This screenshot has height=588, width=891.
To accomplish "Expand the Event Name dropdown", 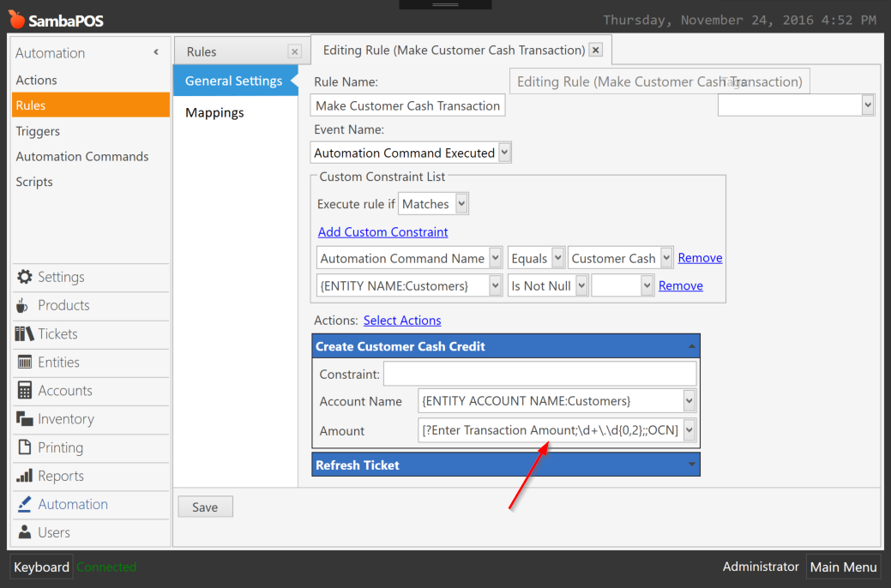I will pyautogui.click(x=504, y=153).
